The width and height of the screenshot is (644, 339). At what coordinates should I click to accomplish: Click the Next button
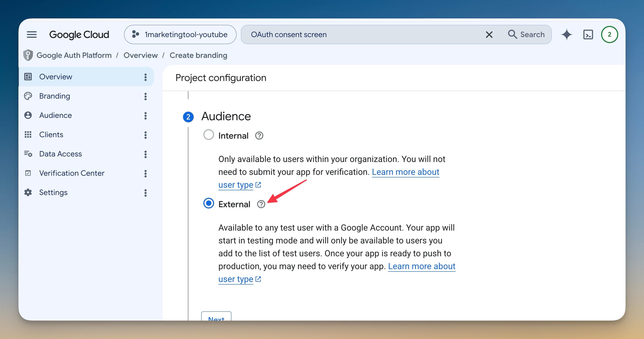(216, 316)
